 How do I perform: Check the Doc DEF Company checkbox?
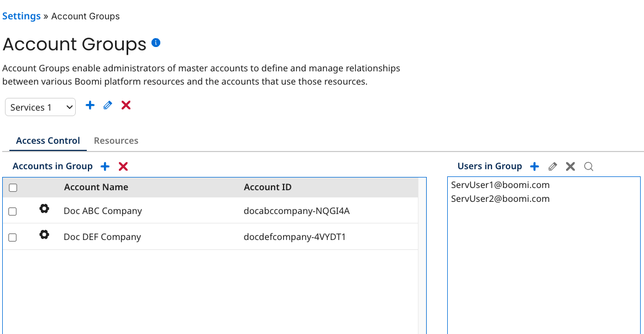13,236
